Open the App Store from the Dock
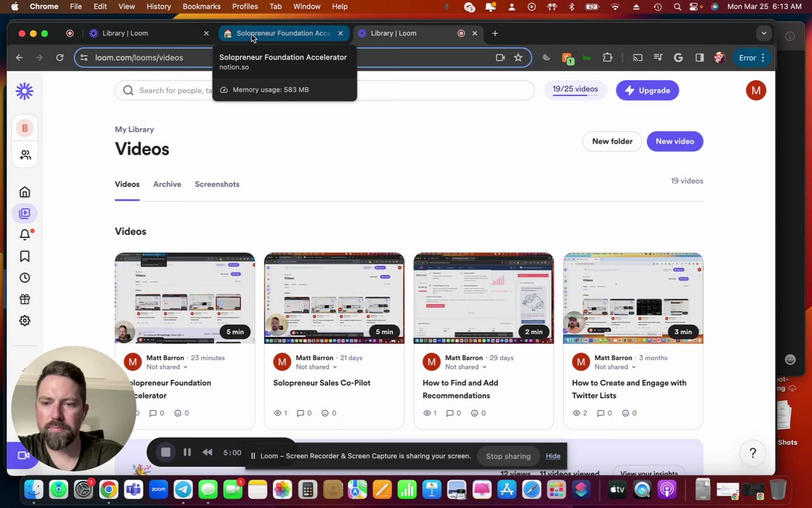Image resolution: width=812 pixels, height=508 pixels. tap(507, 490)
